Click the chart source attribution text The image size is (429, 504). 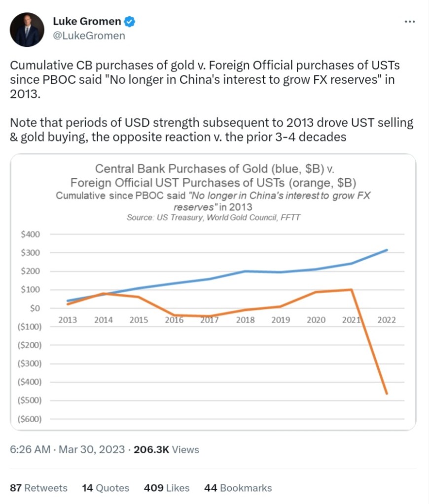(213, 217)
